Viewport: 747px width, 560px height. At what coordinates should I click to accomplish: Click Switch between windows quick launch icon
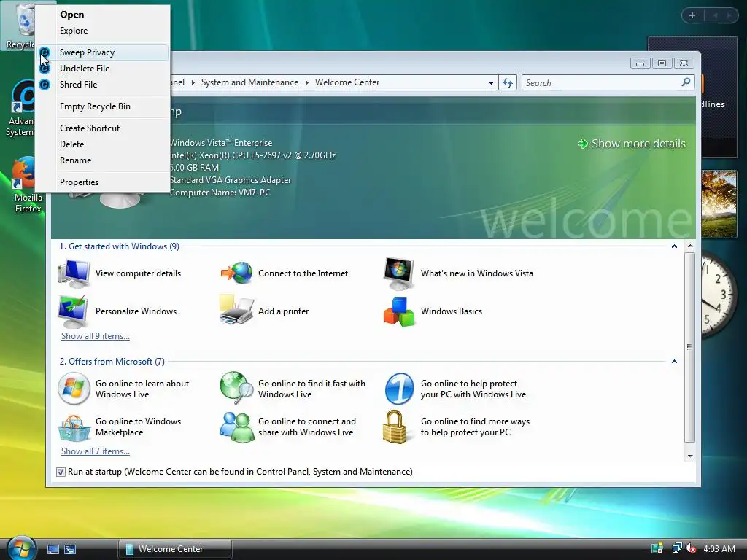[70, 549]
